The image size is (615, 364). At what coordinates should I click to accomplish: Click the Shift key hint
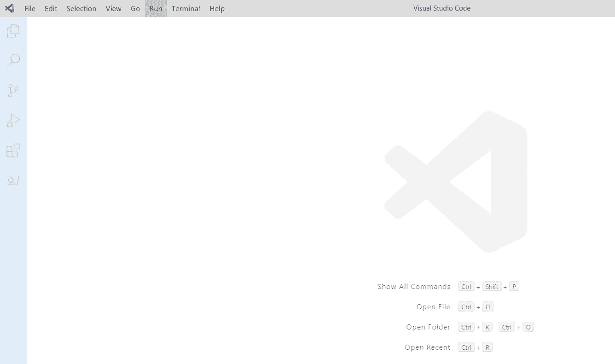click(492, 287)
